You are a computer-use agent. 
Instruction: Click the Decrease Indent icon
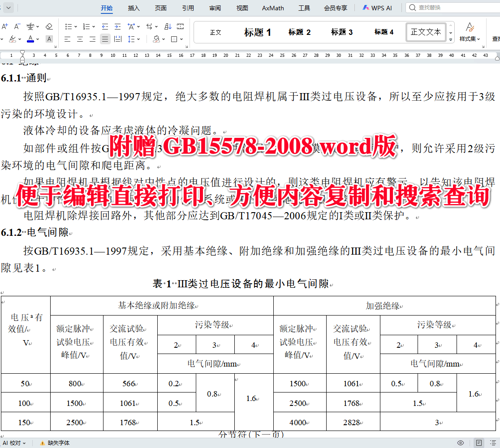pos(104,26)
